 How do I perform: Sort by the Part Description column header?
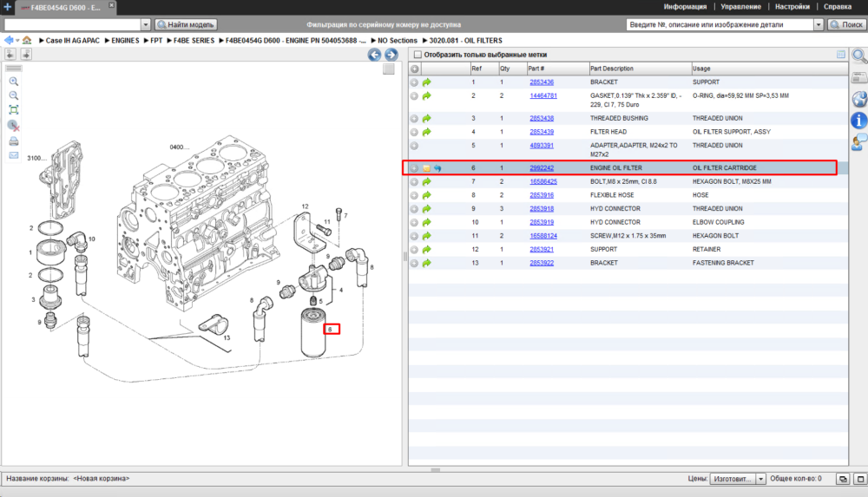click(x=640, y=69)
